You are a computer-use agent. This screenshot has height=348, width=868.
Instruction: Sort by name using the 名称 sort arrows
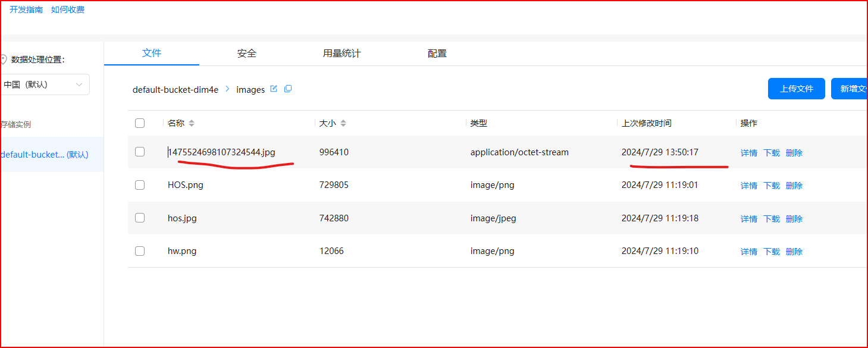coord(192,123)
